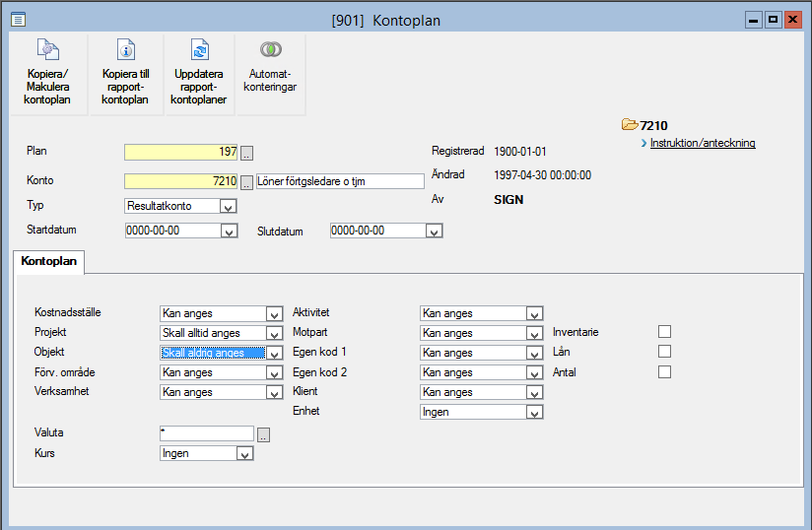The width and height of the screenshot is (812, 530).
Task: Expand the Projekt dropdown
Action: 275,334
